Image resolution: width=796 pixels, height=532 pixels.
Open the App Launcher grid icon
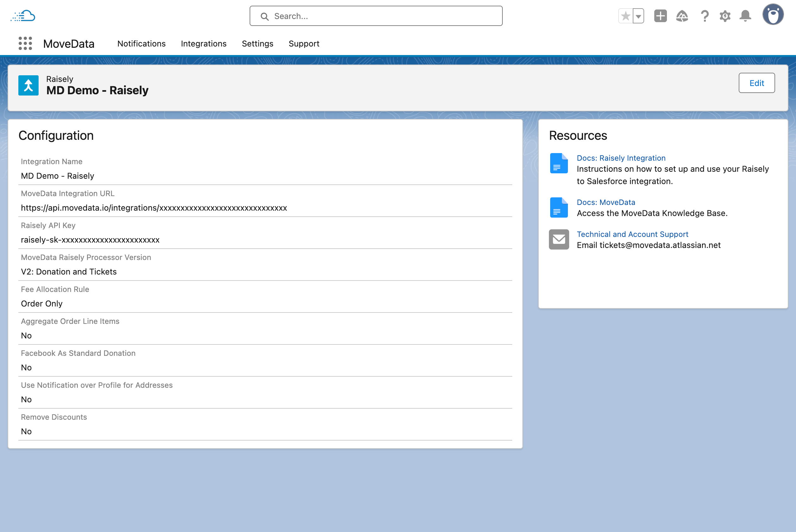point(25,43)
